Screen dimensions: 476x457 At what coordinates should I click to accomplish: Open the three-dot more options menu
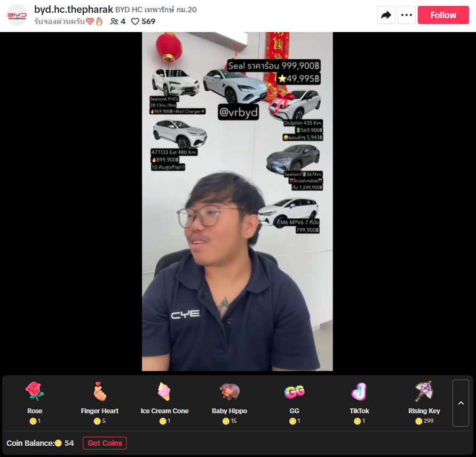[406, 15]
